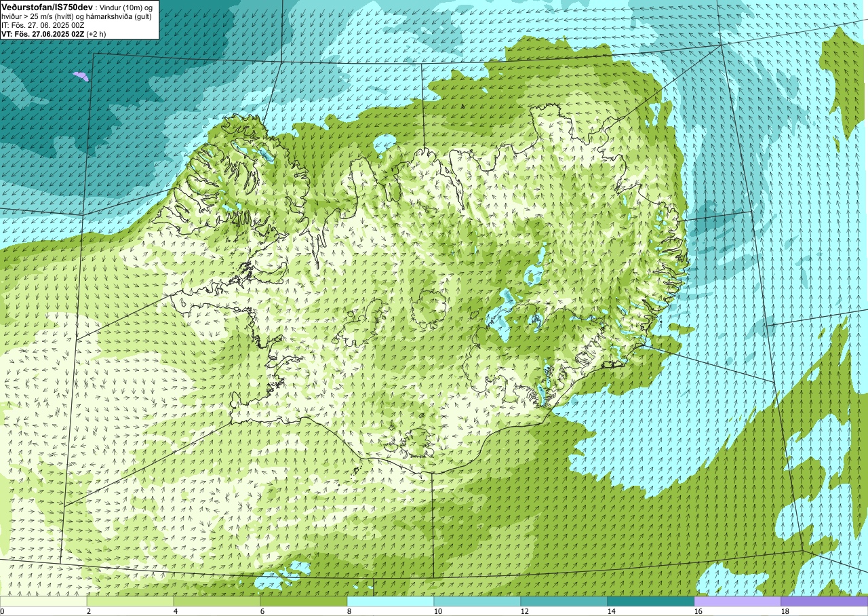Click the legend scale label '18'

(785, 611)
